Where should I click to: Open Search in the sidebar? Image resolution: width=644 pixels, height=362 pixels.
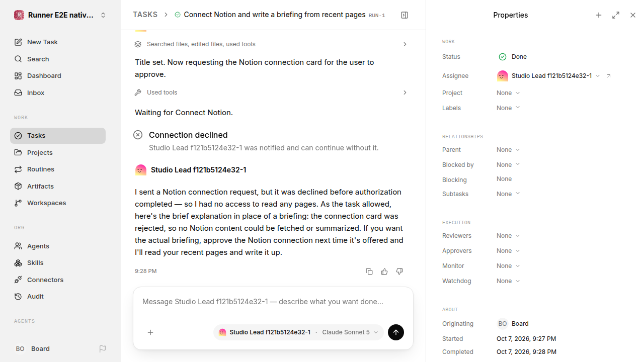(58, 59)
